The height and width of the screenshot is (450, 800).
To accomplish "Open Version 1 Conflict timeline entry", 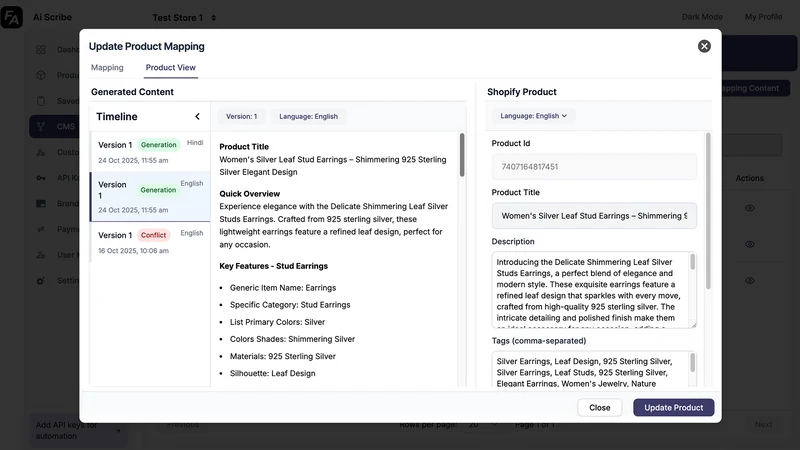I will (150, 242).
